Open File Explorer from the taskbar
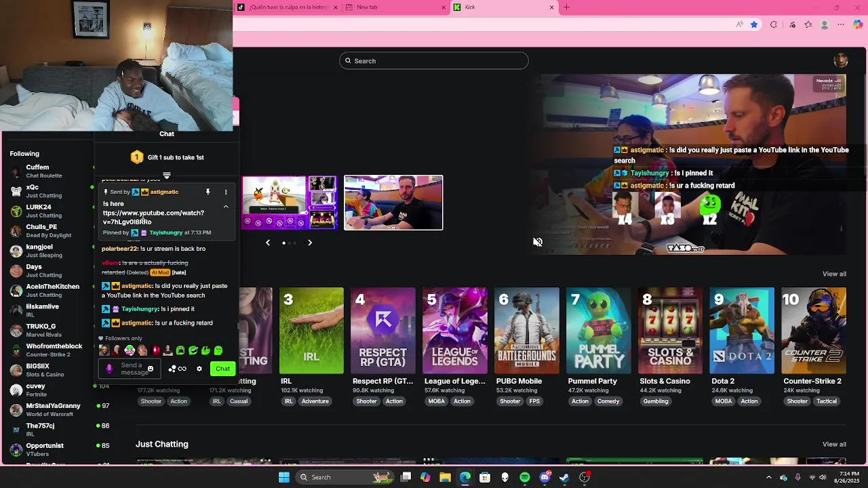 point(445,477)
